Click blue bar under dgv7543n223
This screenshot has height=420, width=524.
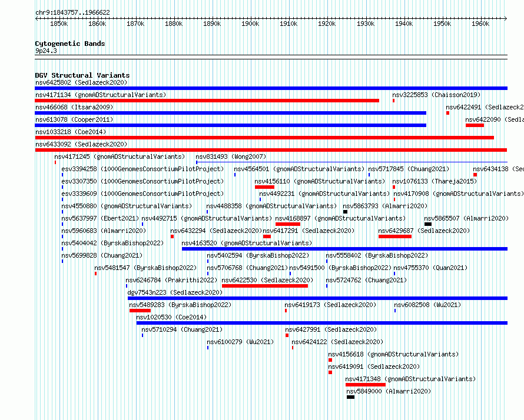pos(317,298)
